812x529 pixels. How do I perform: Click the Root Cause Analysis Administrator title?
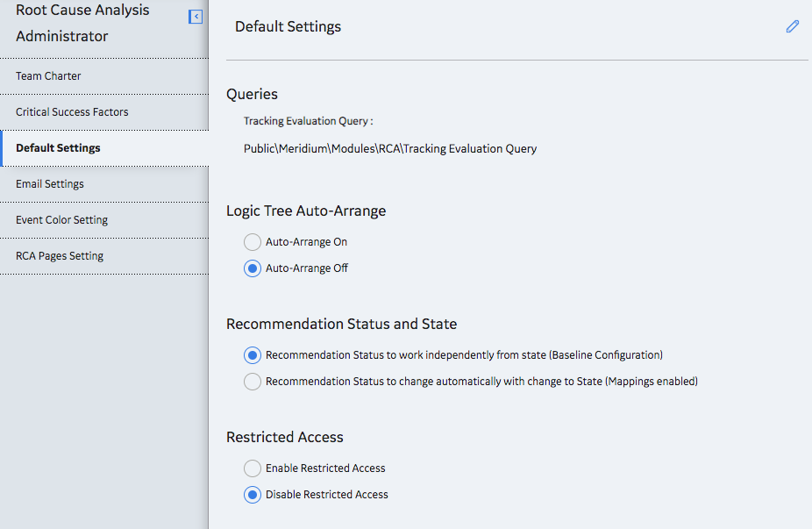tap(82, 24)
